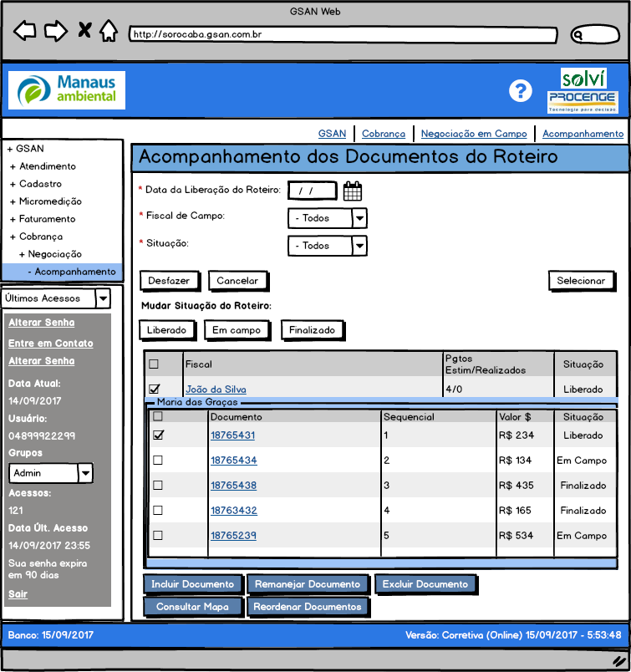Click the Manaus Ambiental logo

coord(67,90)
